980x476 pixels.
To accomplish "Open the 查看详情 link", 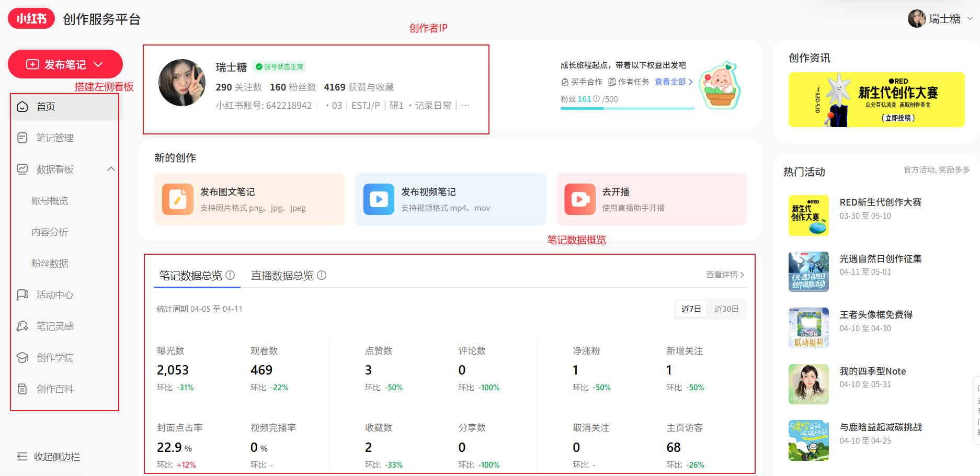I will (725, 275).
